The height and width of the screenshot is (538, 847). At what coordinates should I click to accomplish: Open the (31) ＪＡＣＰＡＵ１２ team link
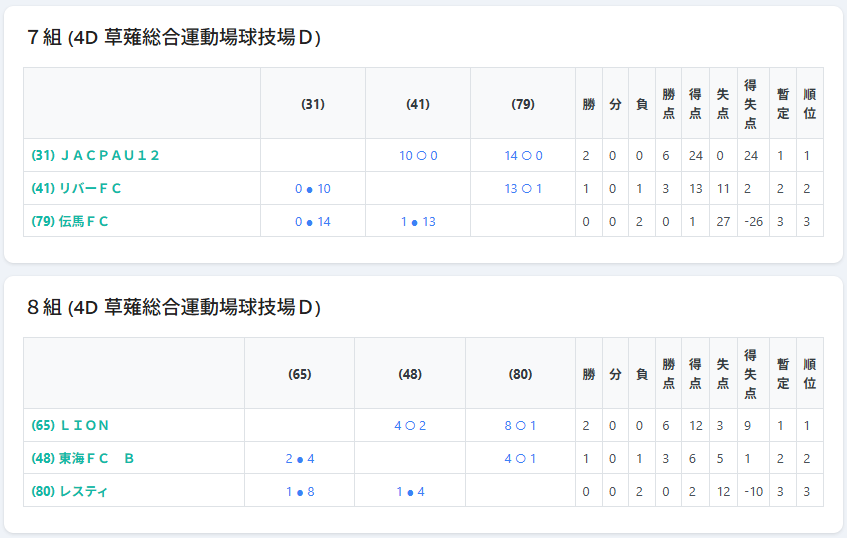[96, 155]
